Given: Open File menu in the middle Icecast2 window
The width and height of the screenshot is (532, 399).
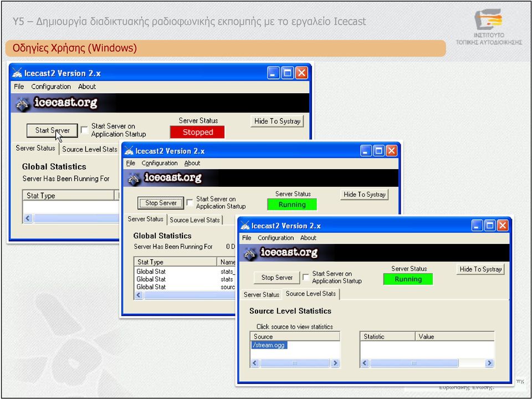Looking at the screenshot, I should tap(131, 163).
